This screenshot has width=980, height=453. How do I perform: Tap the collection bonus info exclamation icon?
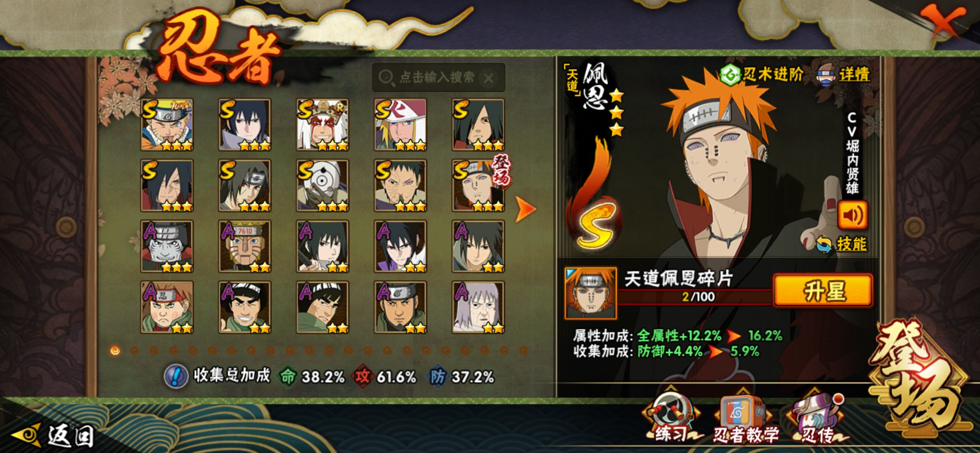click(x=176, y=376)
